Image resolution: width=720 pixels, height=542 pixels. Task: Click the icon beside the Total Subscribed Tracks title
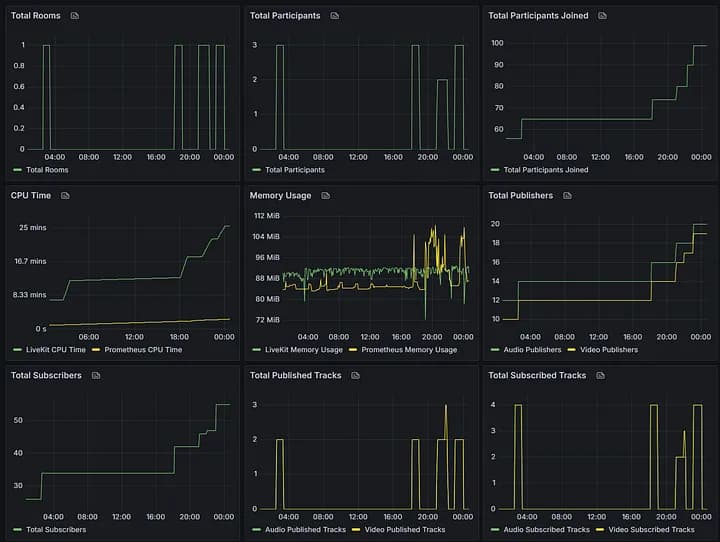pos(600,376)
